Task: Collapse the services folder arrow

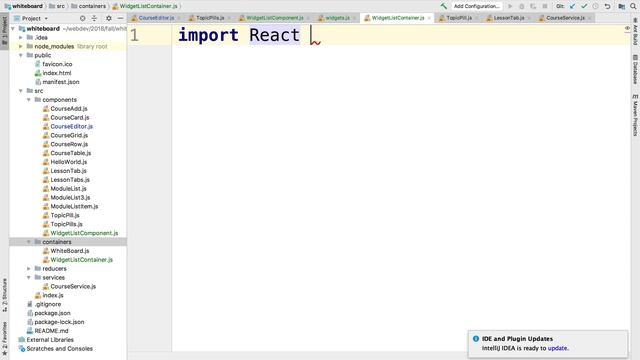Action: [x=29, y=278]
